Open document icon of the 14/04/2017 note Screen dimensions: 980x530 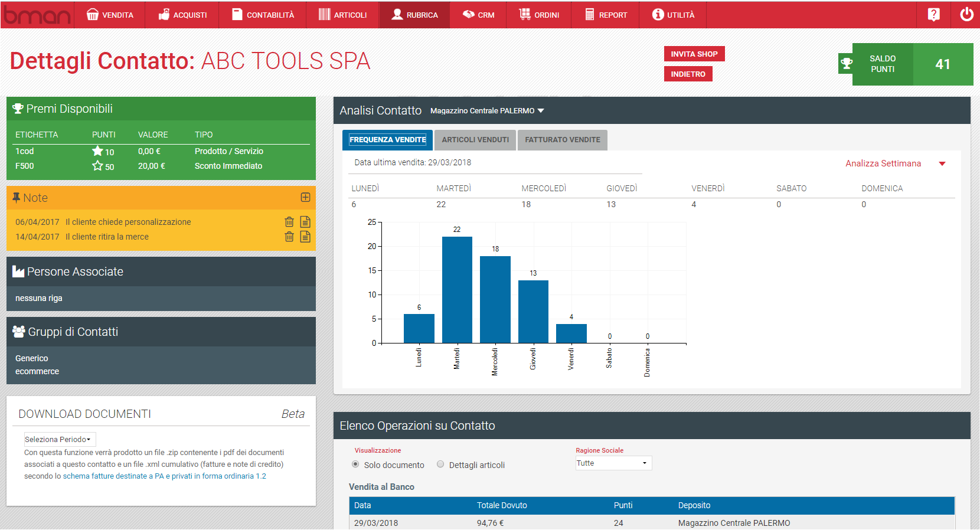pos(305,237)
